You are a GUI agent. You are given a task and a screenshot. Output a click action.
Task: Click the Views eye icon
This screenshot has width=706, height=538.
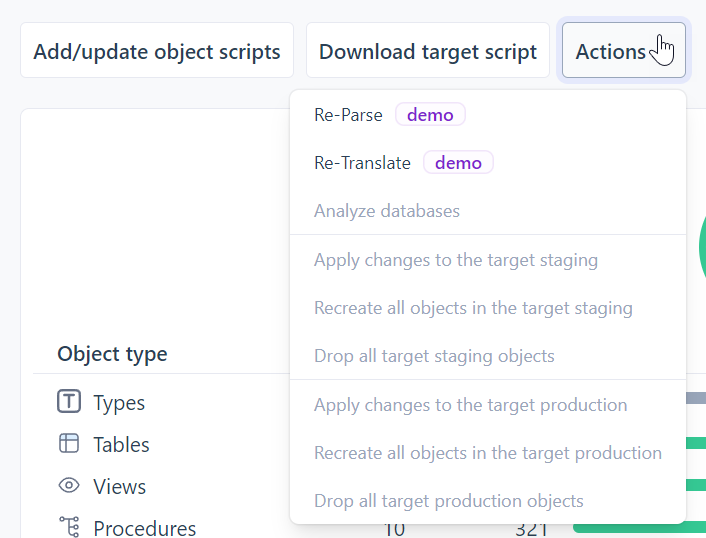click(69, 486)
